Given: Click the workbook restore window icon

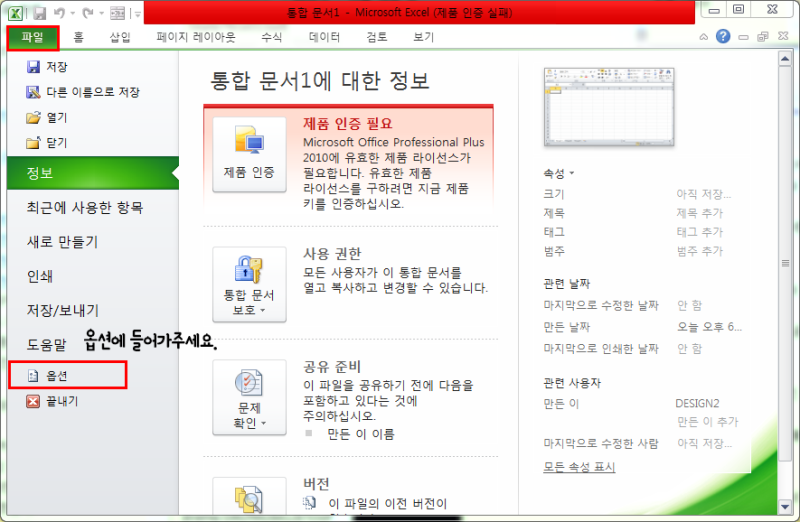Looking at the screenshot, I should click(763, 37).
